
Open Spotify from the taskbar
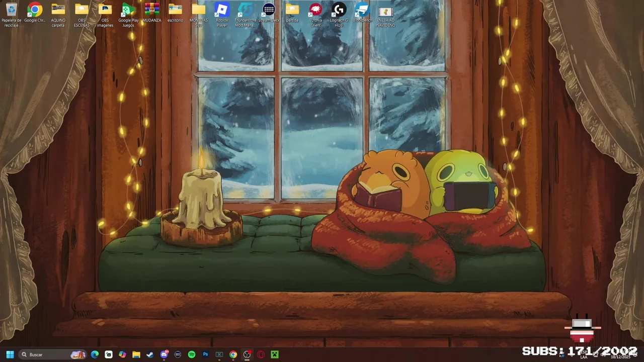coord(192,354)
